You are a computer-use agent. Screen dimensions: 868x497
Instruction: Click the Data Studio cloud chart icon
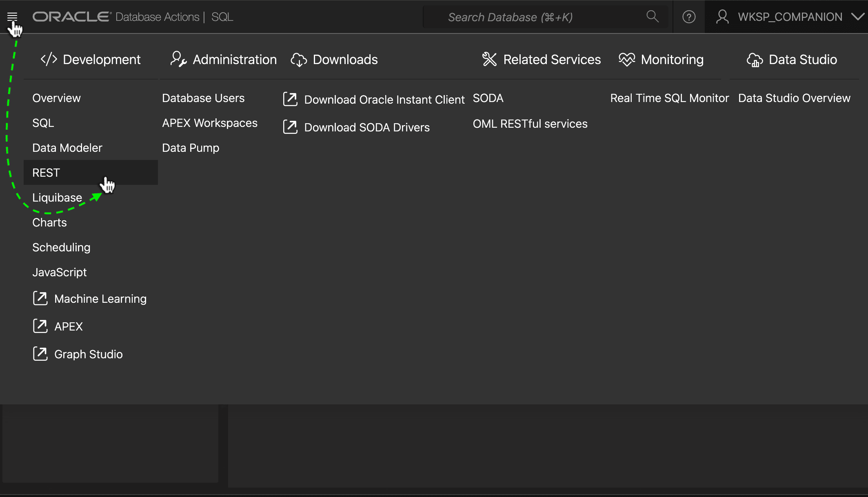(755, 60)
